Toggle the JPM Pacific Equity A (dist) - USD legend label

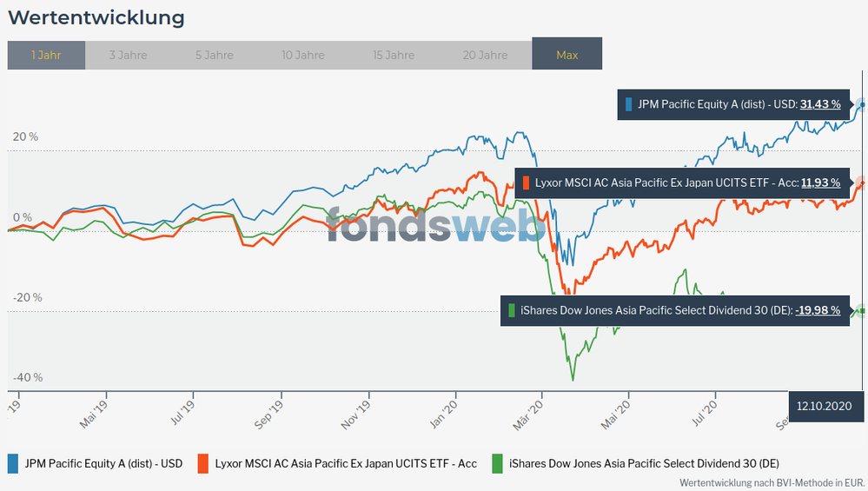[103, 463]
